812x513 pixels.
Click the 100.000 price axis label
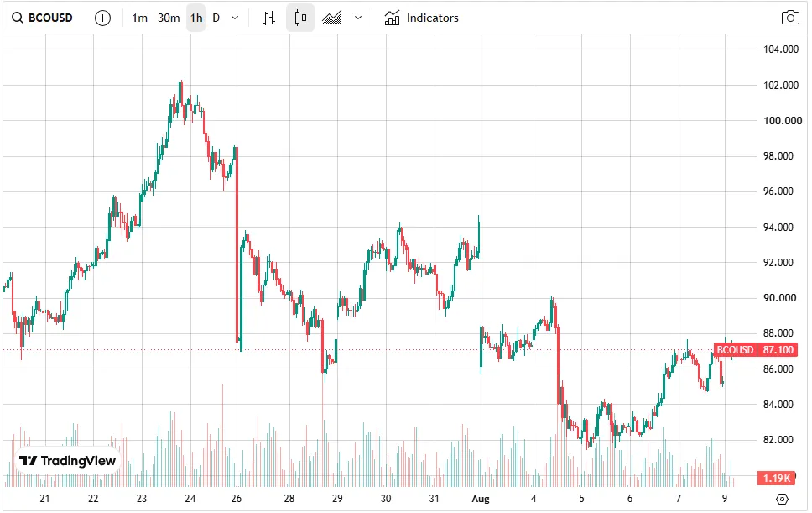point(783,121)
